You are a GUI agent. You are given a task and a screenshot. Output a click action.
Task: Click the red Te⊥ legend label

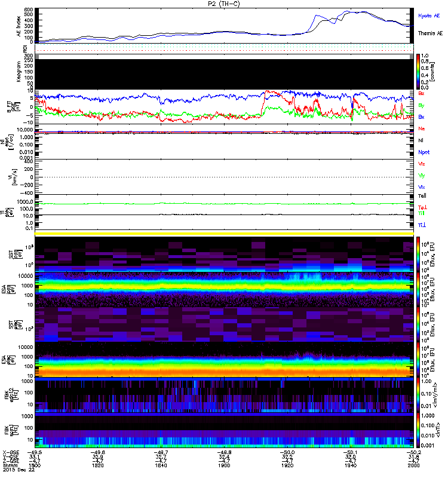(x=422, y=207)
